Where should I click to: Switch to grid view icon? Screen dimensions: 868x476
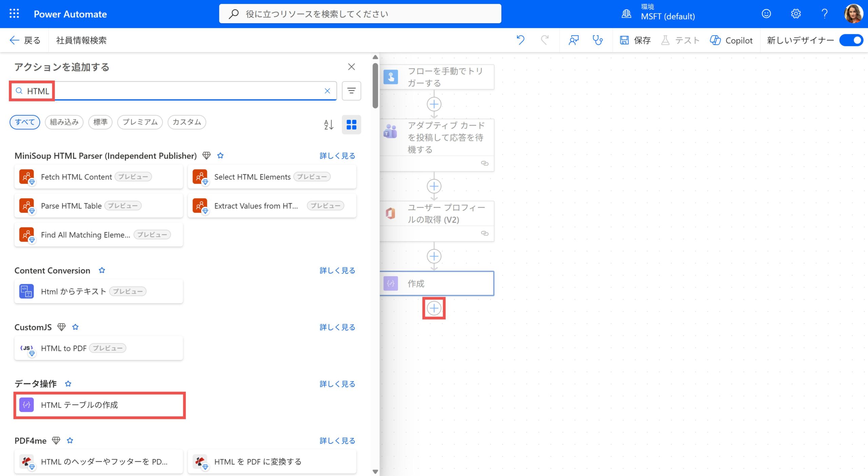click(x=351, y=125)
